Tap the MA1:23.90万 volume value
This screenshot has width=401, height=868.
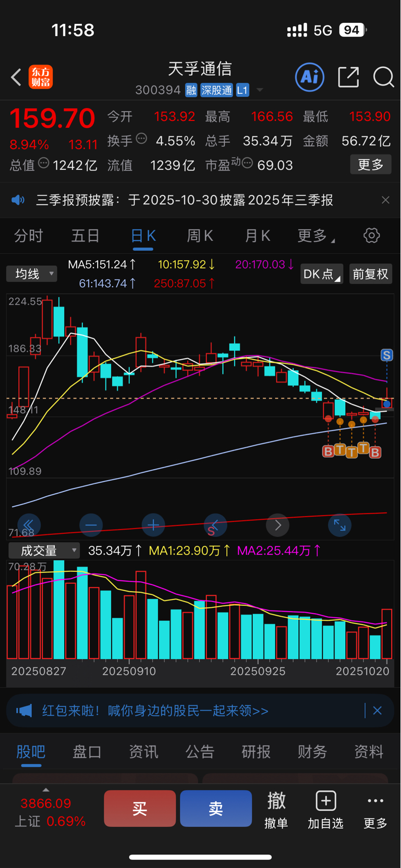tap(190, 551)
